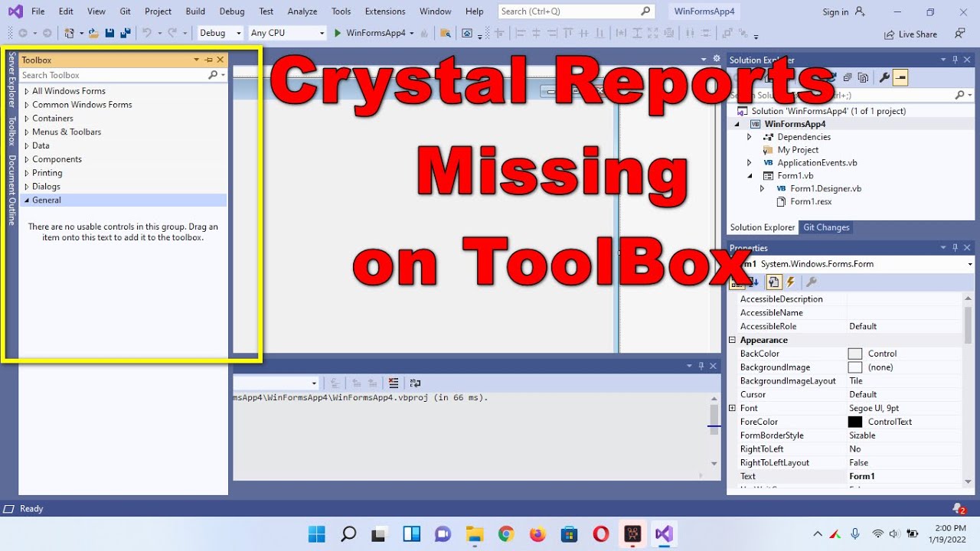Save the current file via toolbar
The height and width of the screenshot is (551, 980).
pyautogui.click(x=109, y=33)
